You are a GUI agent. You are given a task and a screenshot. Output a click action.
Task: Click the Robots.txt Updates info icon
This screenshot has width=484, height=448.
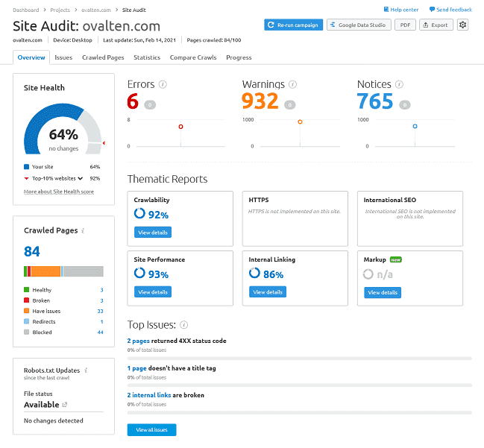click(86, 370)
